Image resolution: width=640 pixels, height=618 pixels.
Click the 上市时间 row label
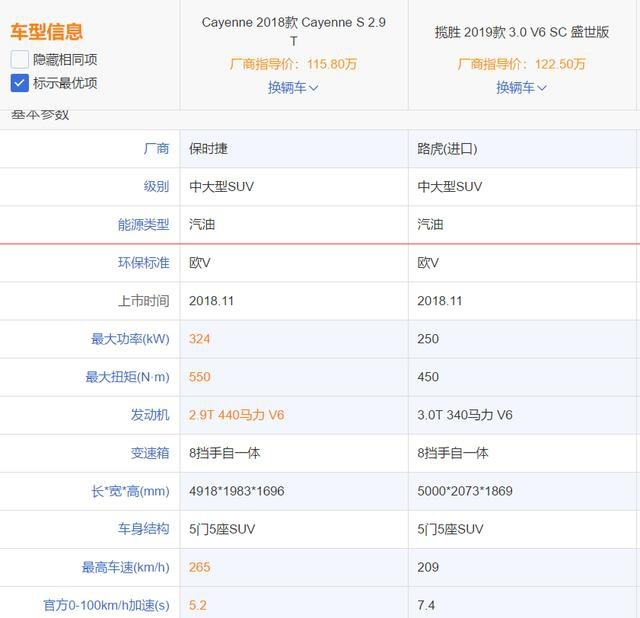(x=144, y=301)
